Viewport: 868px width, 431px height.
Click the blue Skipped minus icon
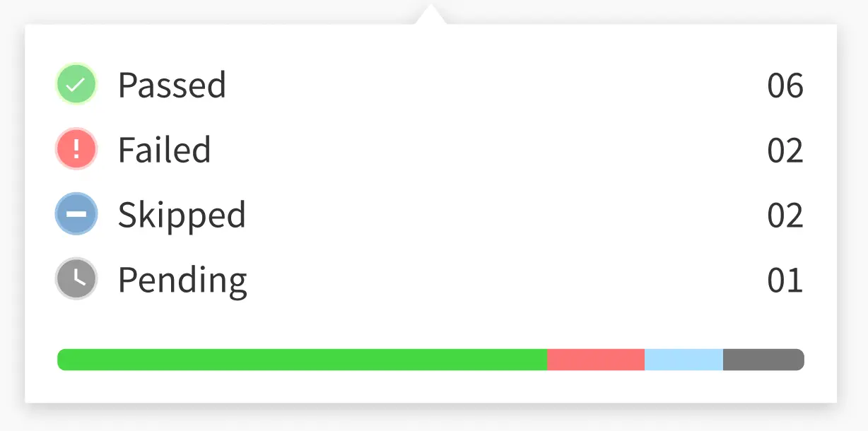click(76, 213)
